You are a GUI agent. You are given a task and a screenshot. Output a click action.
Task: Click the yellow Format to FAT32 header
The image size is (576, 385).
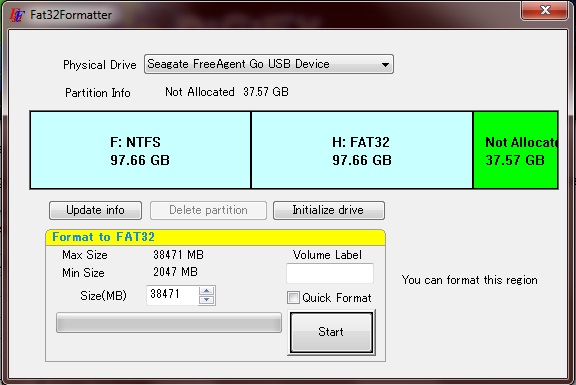click(x=215, y=237)
